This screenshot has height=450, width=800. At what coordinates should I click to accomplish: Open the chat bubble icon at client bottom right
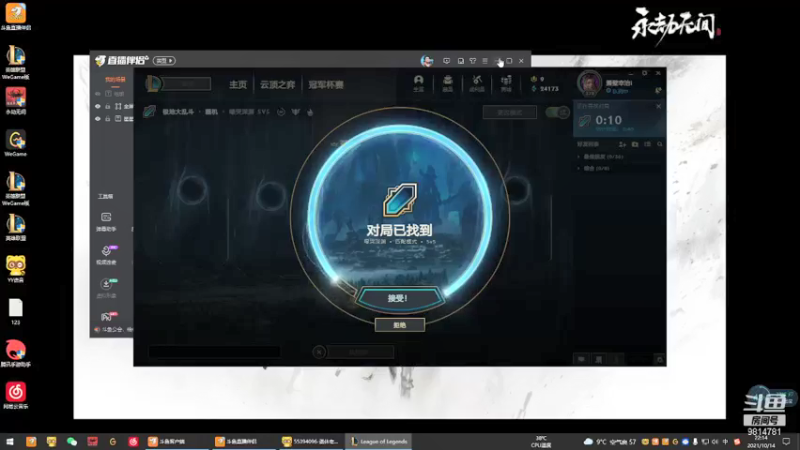pyautogui.click(x=581, y=360)
